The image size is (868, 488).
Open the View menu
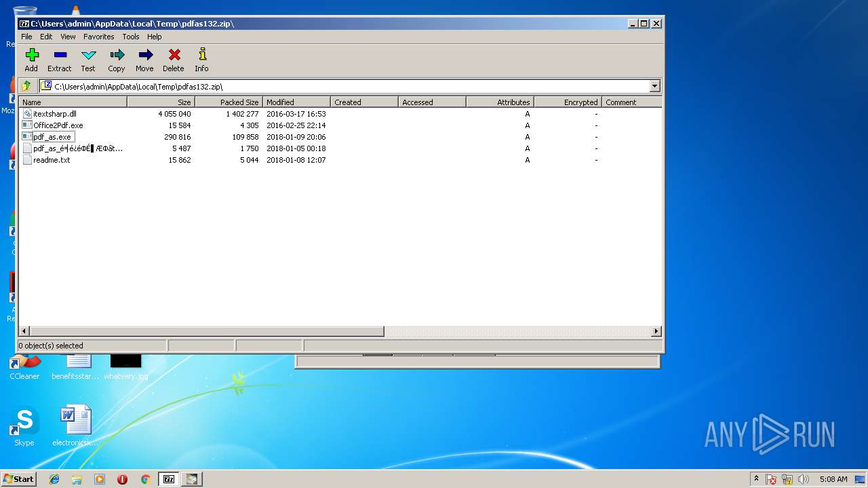pyautogui.click(x=68, y=37)
